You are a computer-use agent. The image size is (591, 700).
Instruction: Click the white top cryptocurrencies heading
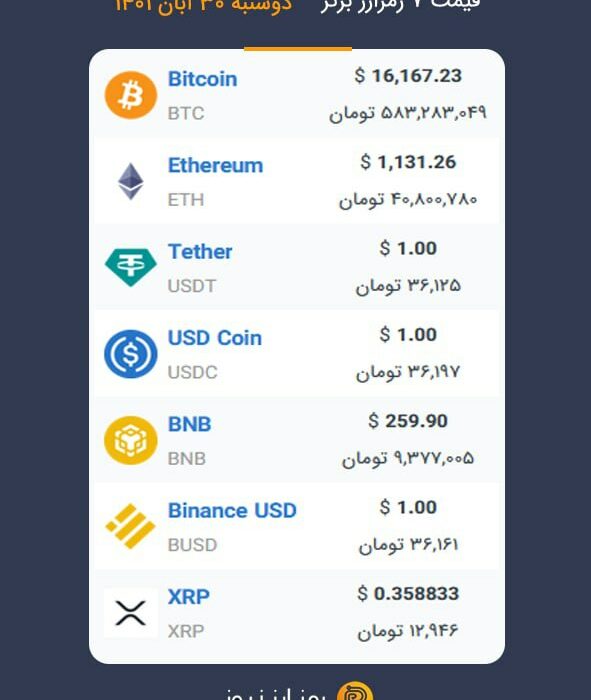point(400,4)
